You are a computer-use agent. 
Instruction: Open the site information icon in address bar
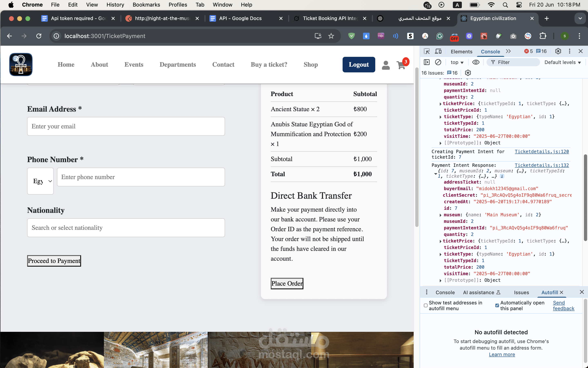tap(56, 36)
